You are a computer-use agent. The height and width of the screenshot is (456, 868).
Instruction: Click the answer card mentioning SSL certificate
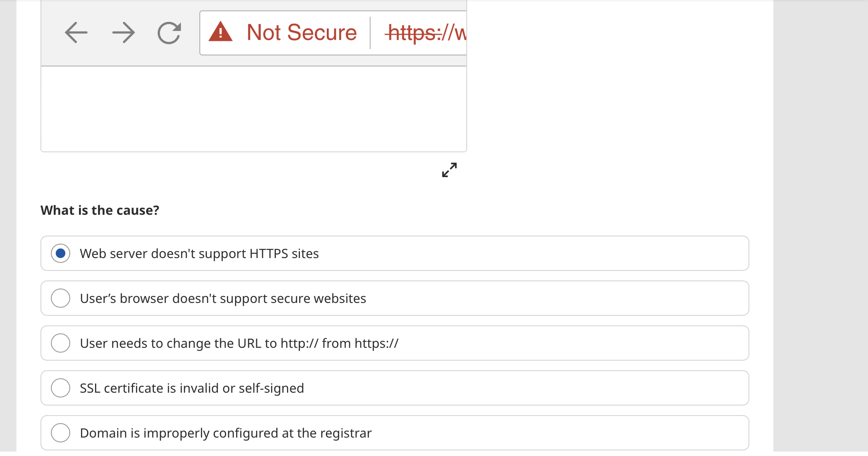pos(395,388)
